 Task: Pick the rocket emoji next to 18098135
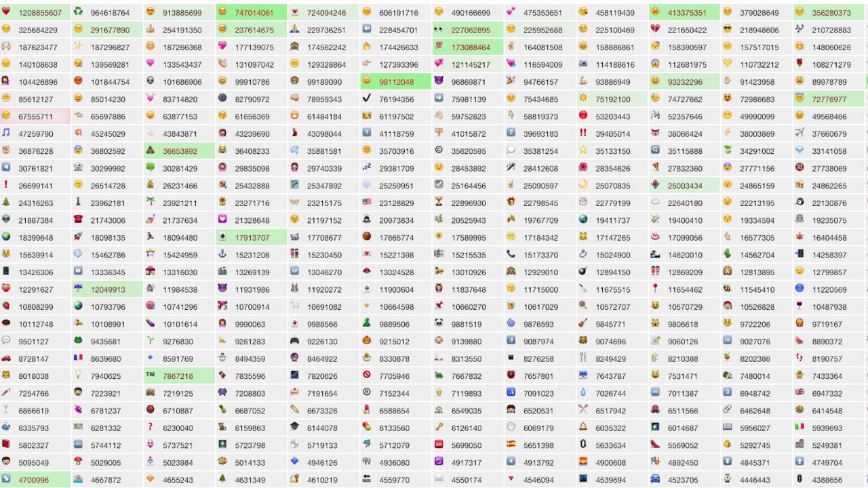[x=78, y=237]
